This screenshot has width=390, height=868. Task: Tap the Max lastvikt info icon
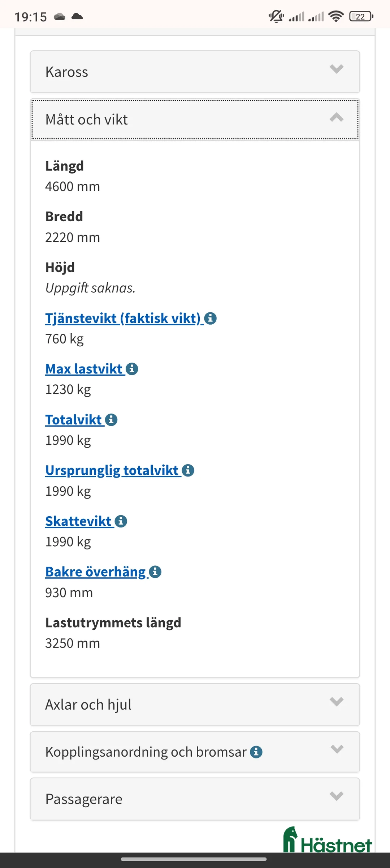132,369
